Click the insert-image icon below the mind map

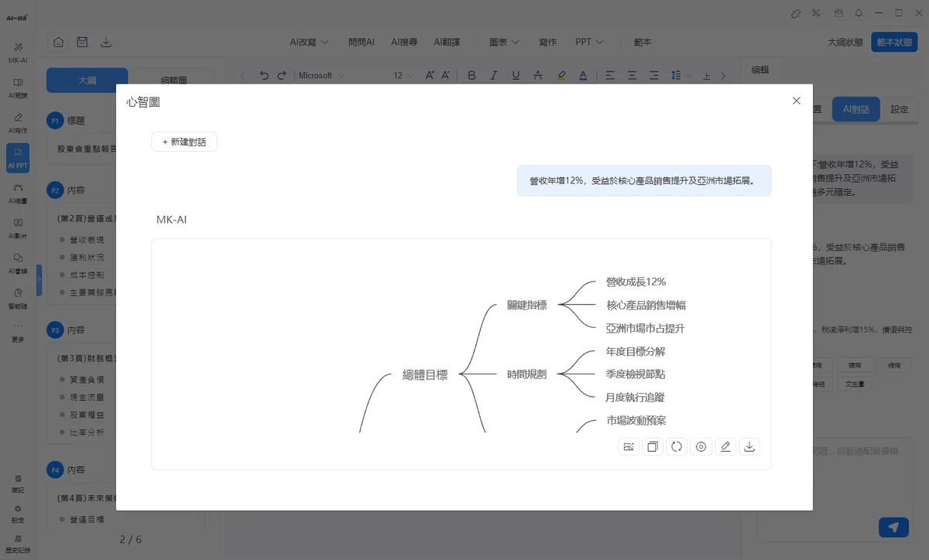click(629, 446)
